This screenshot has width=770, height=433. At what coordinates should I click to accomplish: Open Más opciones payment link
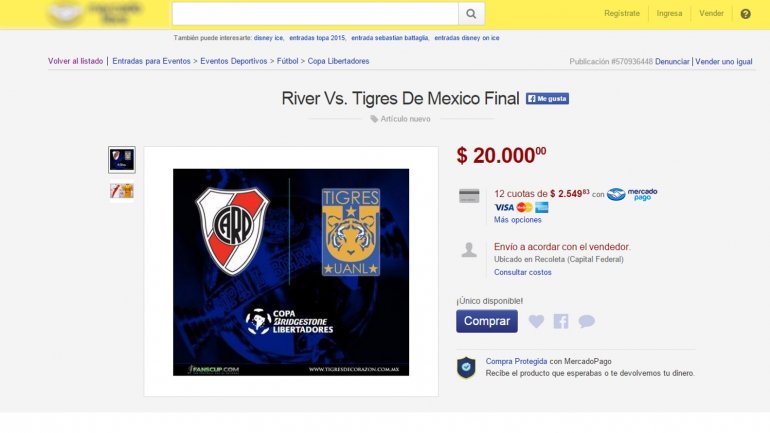tap(518, 220)
